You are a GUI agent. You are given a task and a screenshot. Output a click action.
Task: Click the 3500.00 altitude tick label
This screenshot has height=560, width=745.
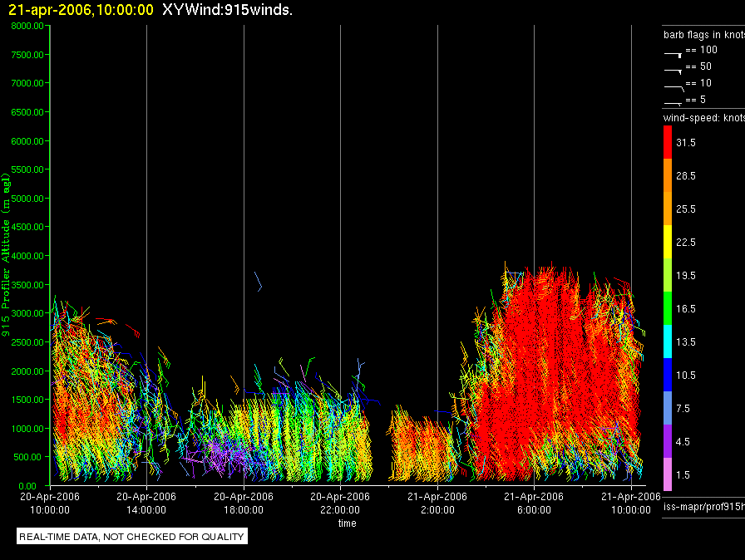pyautogui.click(x=27, y=285)
